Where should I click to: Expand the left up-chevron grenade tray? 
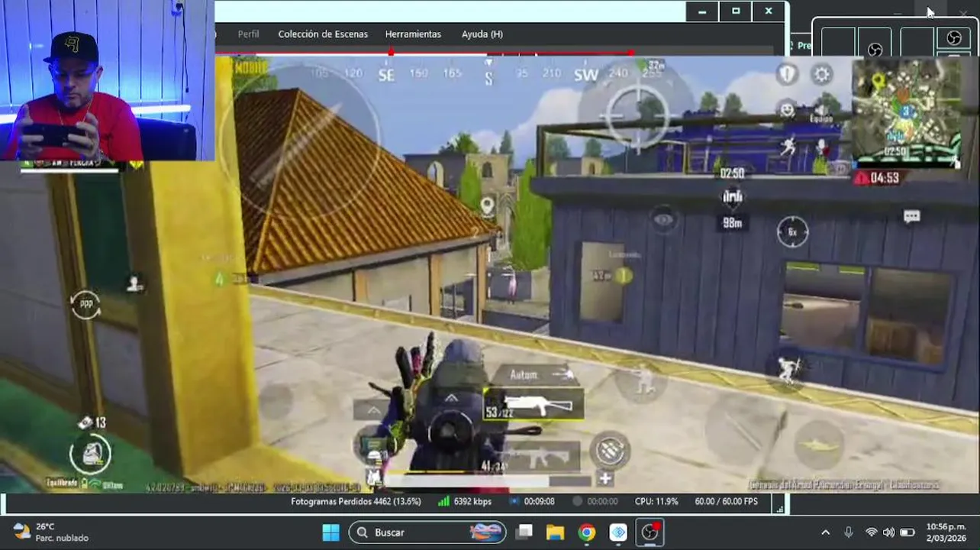pos(372,410)
